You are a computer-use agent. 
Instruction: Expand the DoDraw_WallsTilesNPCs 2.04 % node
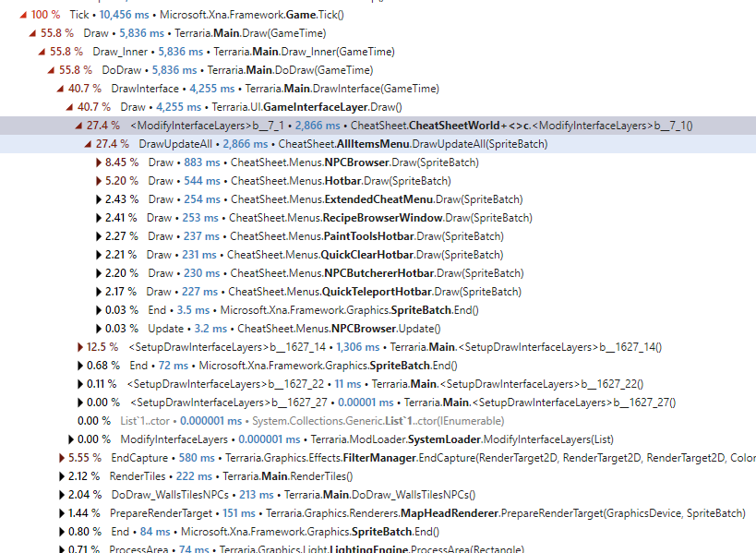pyautogui.click(x=62, y=495)
